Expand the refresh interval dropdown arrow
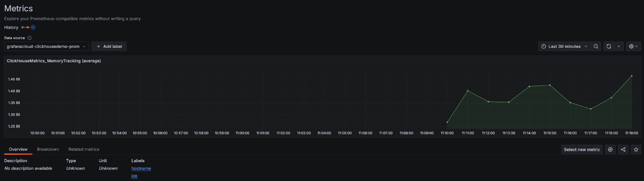Screen dimensions: 644x181 coord(619,46)
